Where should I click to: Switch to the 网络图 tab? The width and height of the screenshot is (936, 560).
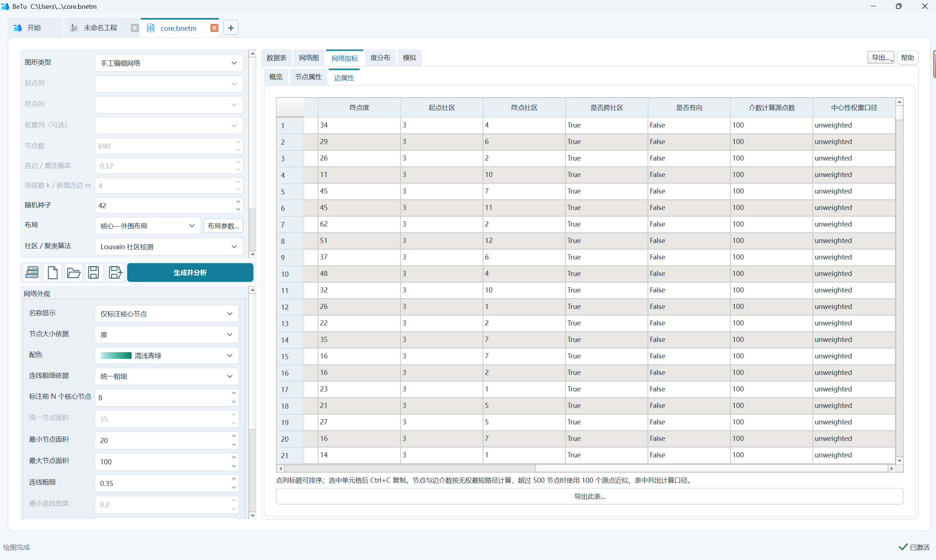click(x=309, y=58)
